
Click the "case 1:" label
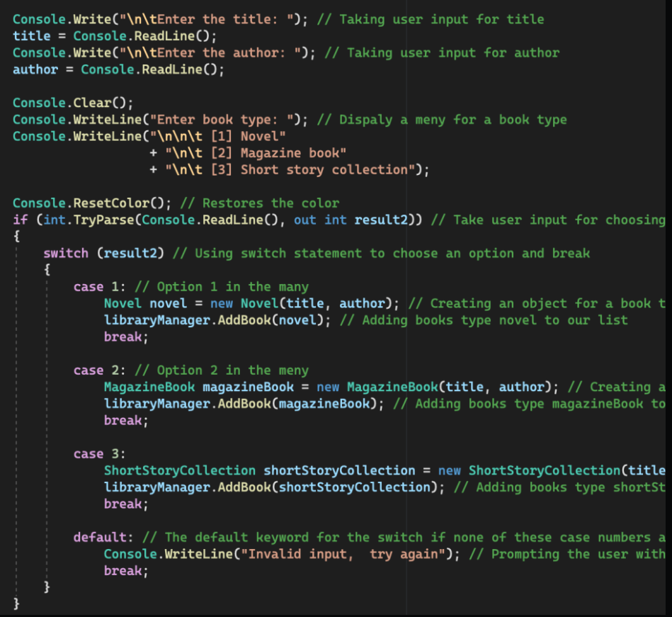pos(99,287)
